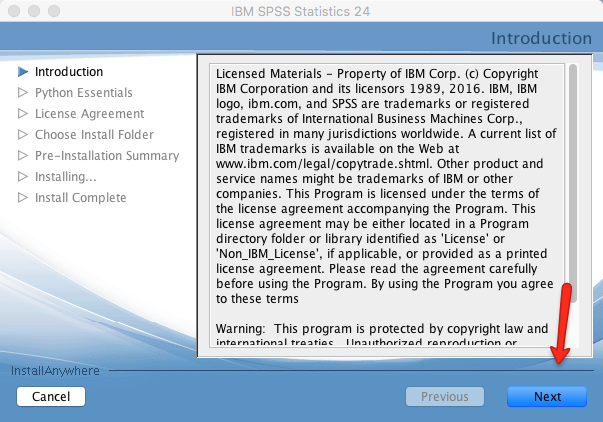The height and width of the screenshot is (422, 603).
Task: Select the Python Essentials step label
Action: pyautogui.click(x=83, y=93)
